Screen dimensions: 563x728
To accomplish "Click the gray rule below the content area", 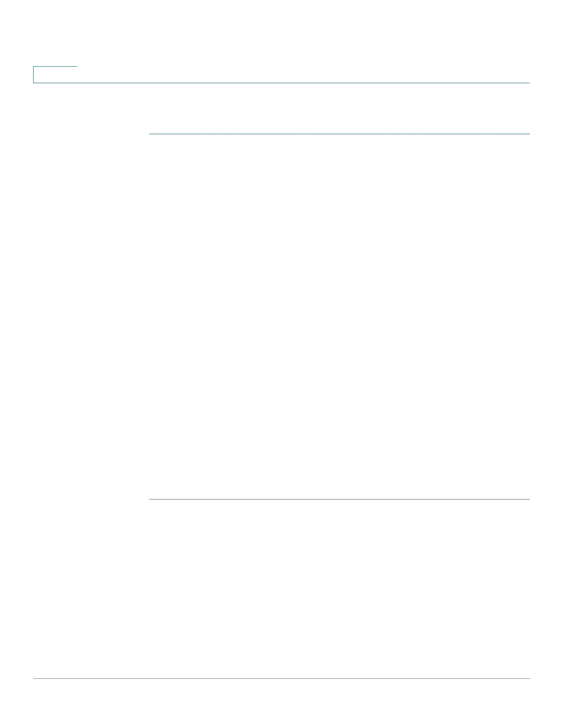I will click(339, 499).
